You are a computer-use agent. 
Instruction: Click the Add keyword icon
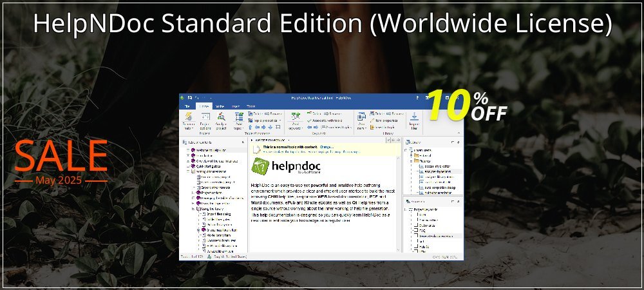click(296, 116)
